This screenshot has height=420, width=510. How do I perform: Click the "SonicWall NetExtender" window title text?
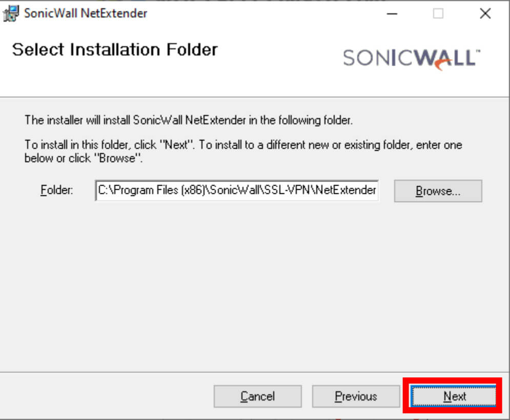[x=86, y=13]
